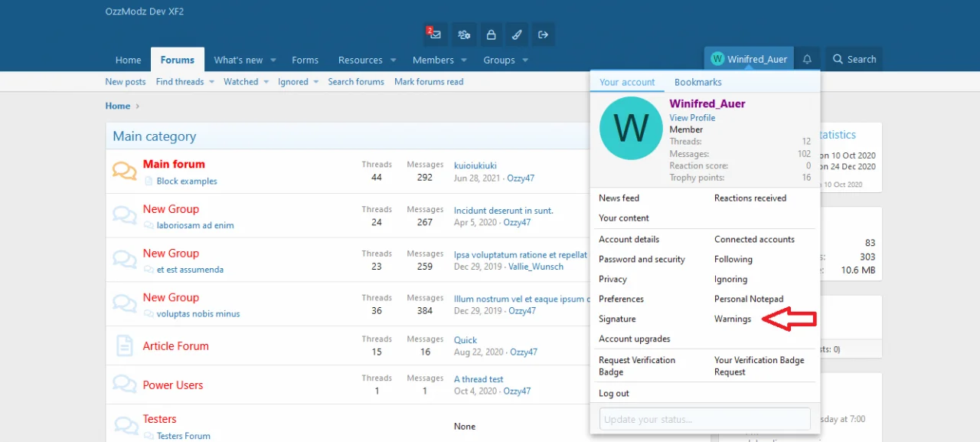
Task: Expand the What's new menu
Action: [x=240, y=59]
